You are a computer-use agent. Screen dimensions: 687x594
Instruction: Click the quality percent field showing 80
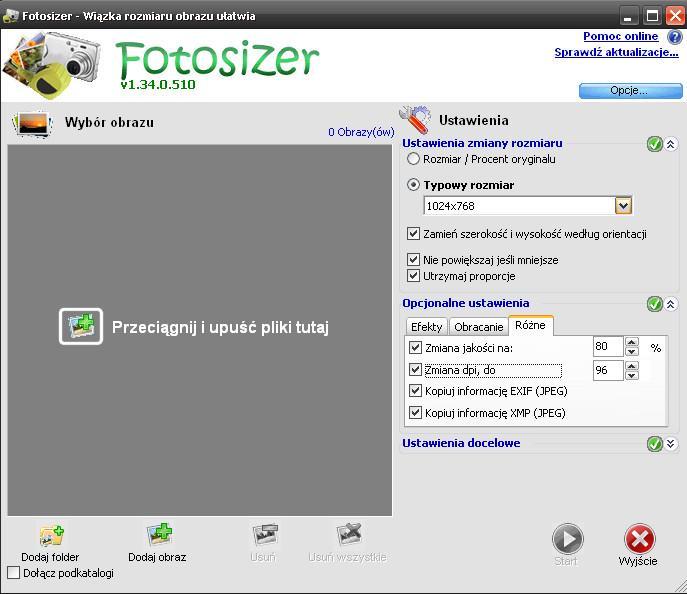click(608, 346)
